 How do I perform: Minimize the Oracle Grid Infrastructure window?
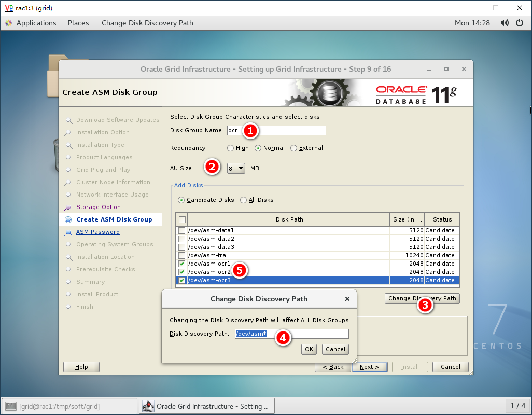tap(429, 70)
